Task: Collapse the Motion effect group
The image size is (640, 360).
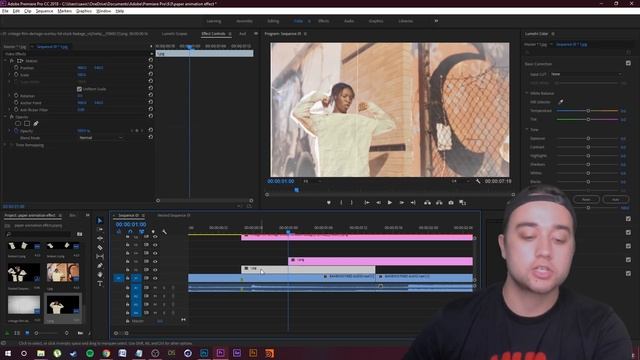Action: coord(5,60)
